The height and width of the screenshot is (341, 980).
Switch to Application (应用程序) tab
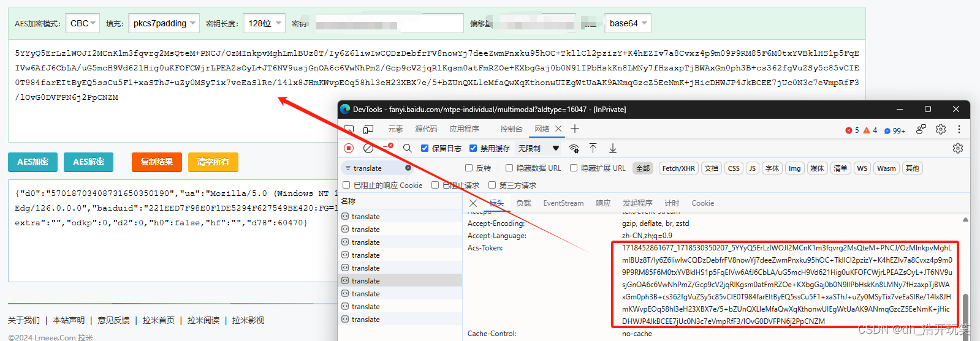(x=465, y=129)
